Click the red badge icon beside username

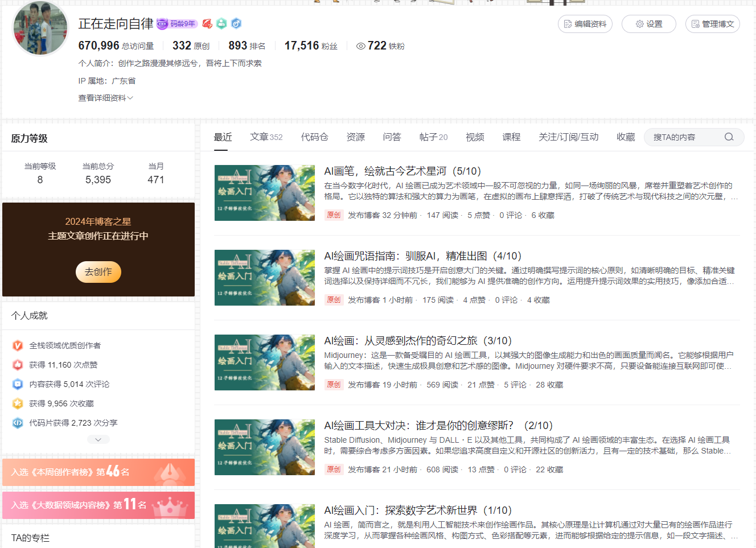click(x=207, y=23)
